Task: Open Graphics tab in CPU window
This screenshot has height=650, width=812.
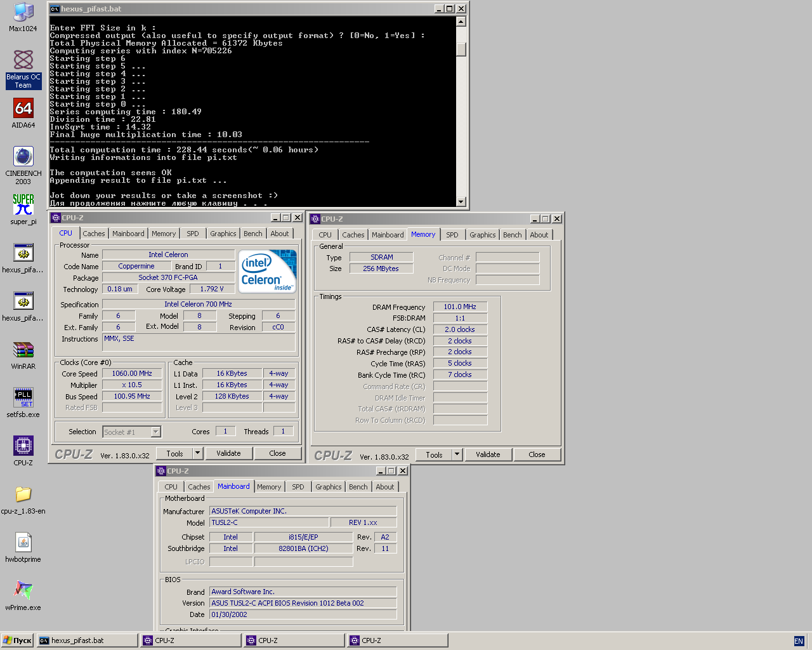Action: [223, 234]
